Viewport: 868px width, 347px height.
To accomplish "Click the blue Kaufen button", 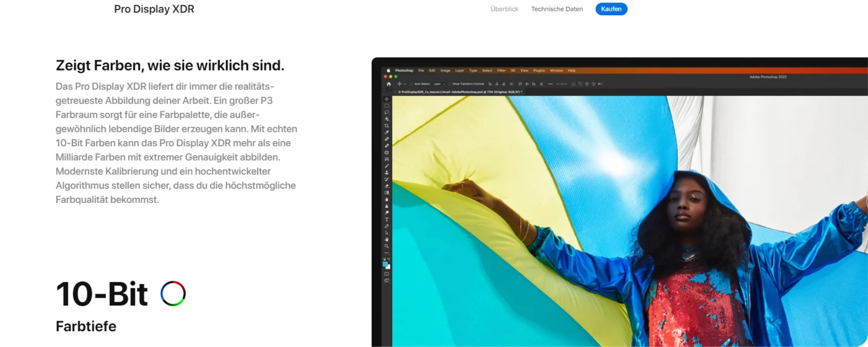I will point(611,9).
